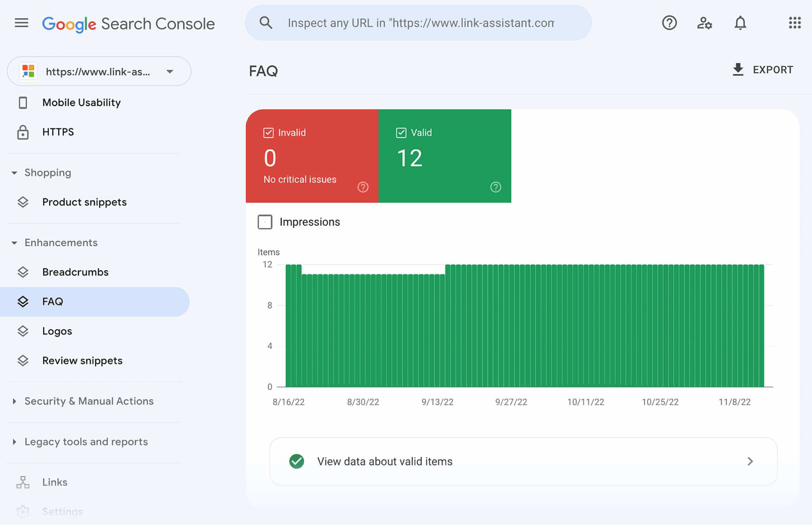This screenshot has height=525, width=812.
Task: Collapse the Shopping section
Action: pyautogui.click(x=14, y=173)
